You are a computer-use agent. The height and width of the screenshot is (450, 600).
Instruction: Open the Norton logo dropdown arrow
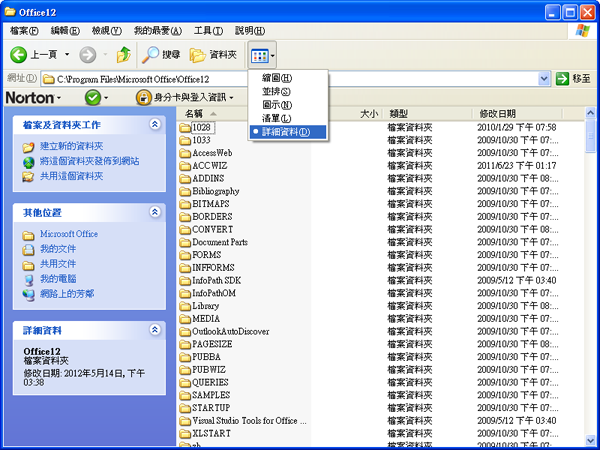(59, 99)
